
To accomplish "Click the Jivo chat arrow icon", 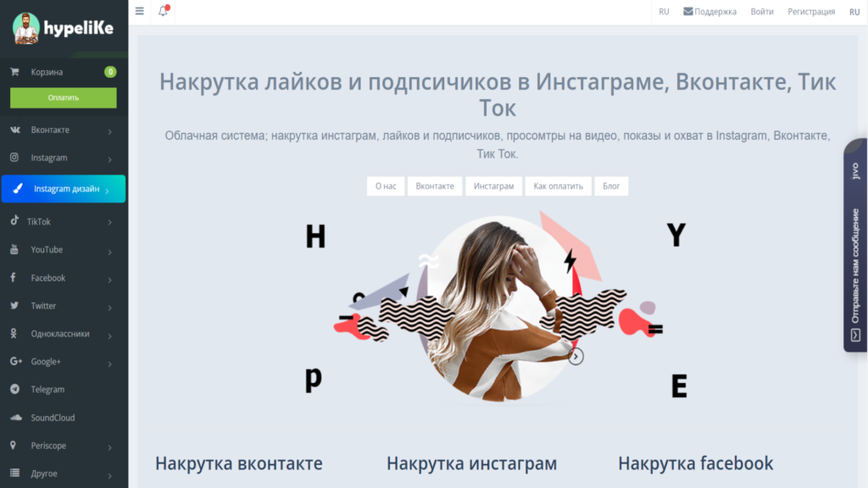I will point(855,335).
